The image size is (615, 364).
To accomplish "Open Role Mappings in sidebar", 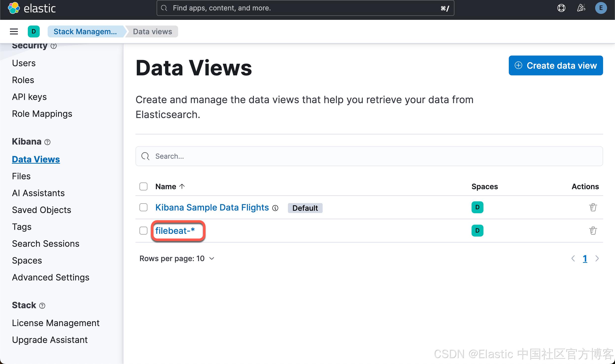I will point(42,114).
